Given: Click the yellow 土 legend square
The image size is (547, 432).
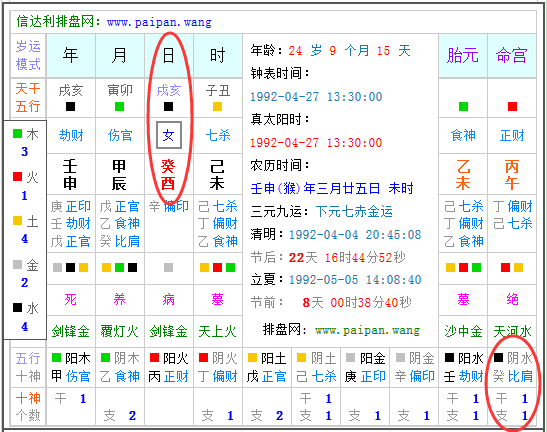Looking at the screenshot, I should 17,221.
